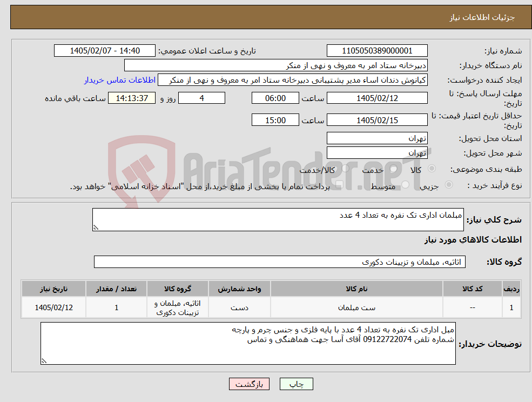Open اطلاعات تماس خریدار contact link
This screenshot has width=532, height=402.
[x=120, y=80]
